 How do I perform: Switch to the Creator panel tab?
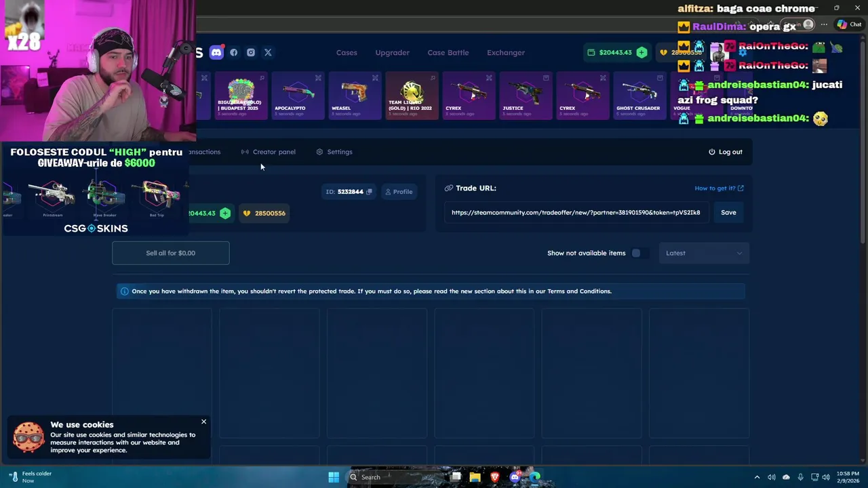tap(269, 152)
